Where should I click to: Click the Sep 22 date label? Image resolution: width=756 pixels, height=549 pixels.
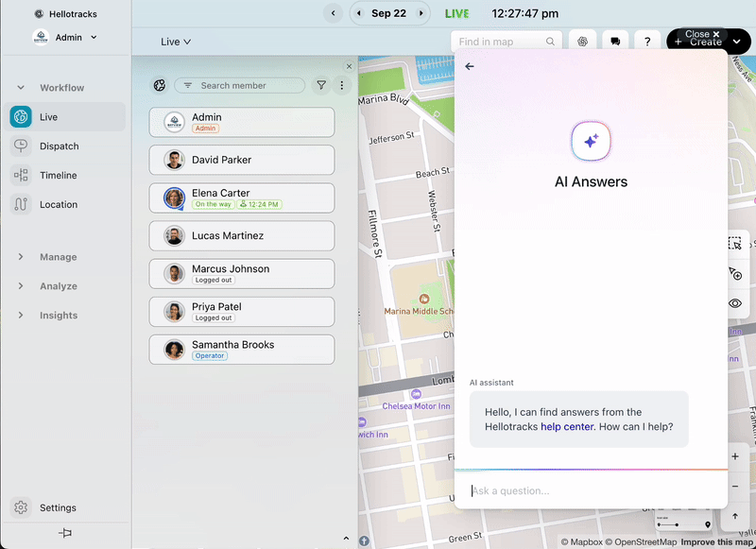tap(388, 13)
